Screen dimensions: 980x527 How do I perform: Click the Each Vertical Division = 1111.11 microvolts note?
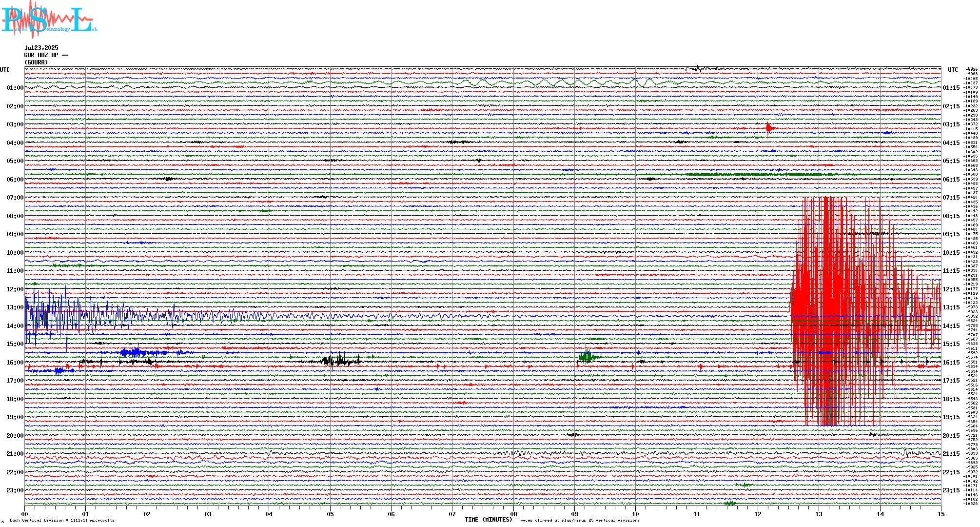click(x=62, y=520)
